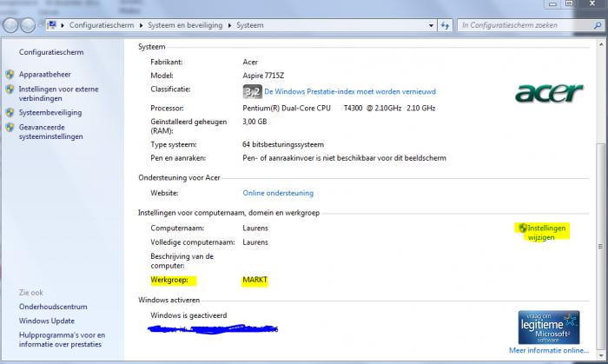Click Instellingen wijzigen link

[x=546, y=233]
